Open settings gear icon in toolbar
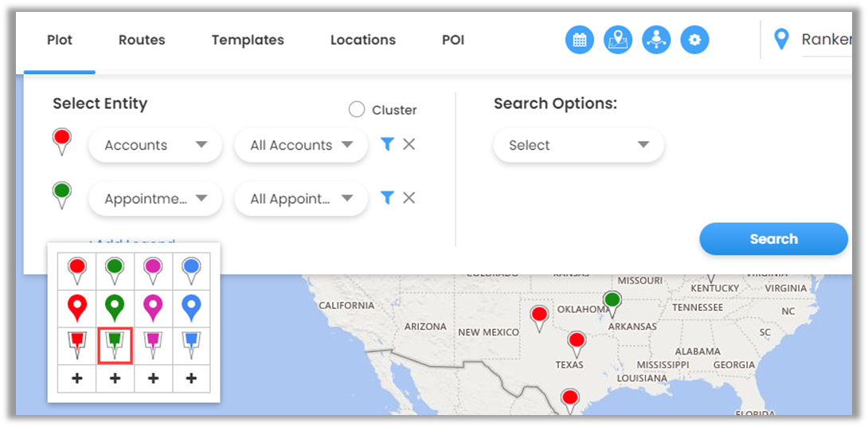Image resolution: width=868 pixels, height=427 pixels. click(x=694, y=40)
